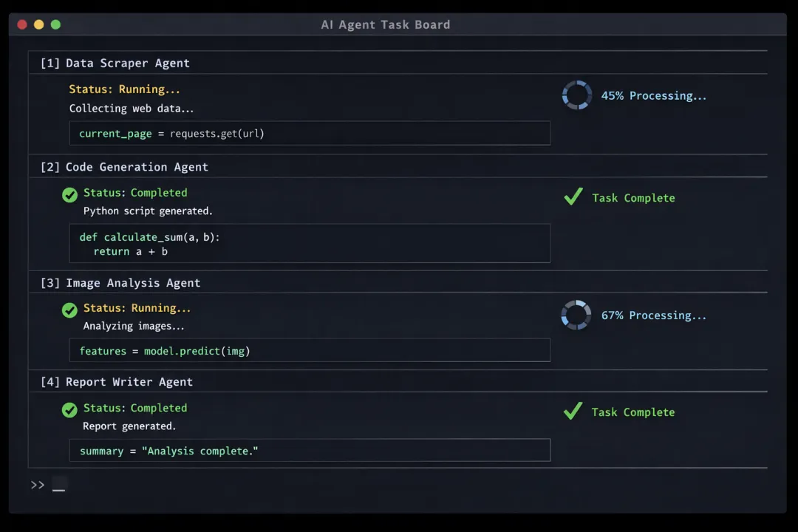
Task: Click the summary Analysis complete code box
Action: 310,450
